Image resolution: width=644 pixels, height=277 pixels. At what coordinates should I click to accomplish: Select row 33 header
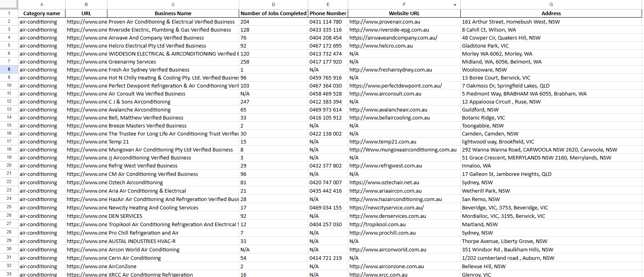(9, 274)
